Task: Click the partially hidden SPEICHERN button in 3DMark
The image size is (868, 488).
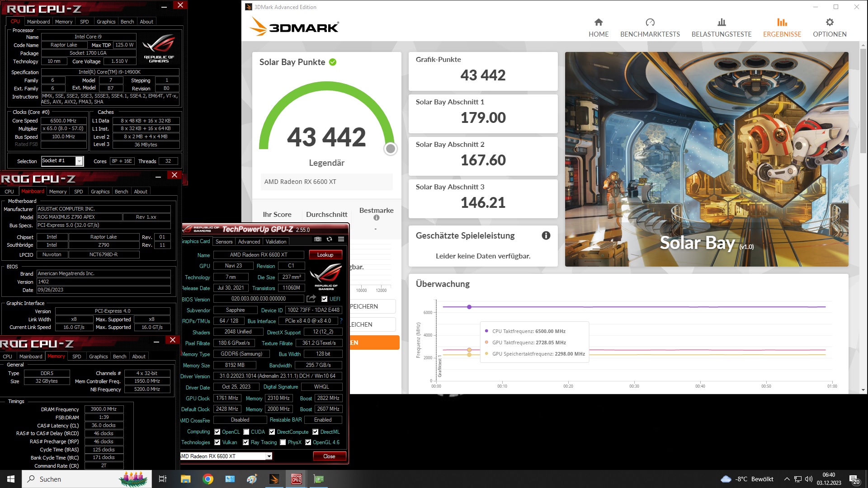Action: point(373,306)
